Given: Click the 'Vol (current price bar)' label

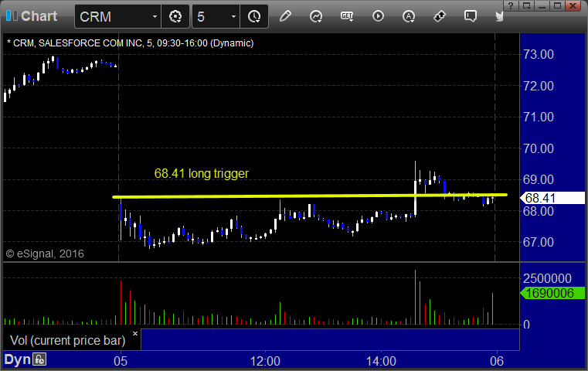Looking at the screenshot, I should pos(67,340).
